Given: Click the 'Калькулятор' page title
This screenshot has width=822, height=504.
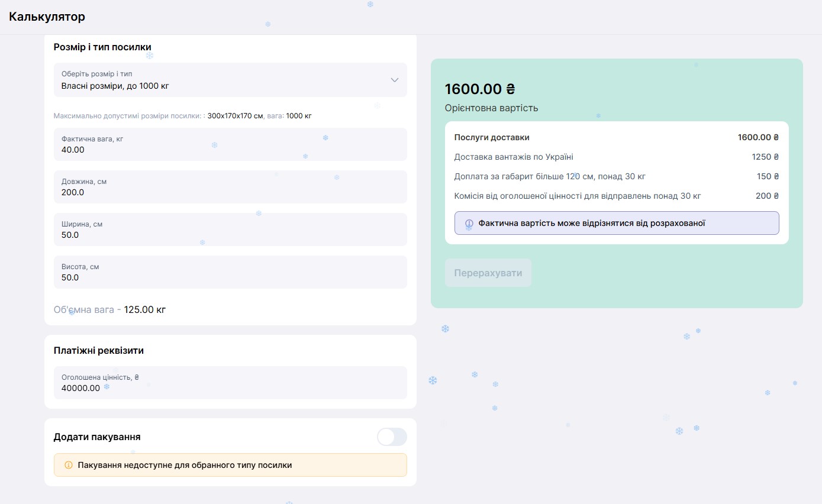Looking at the screenshot, I should (x=47, y=17).
